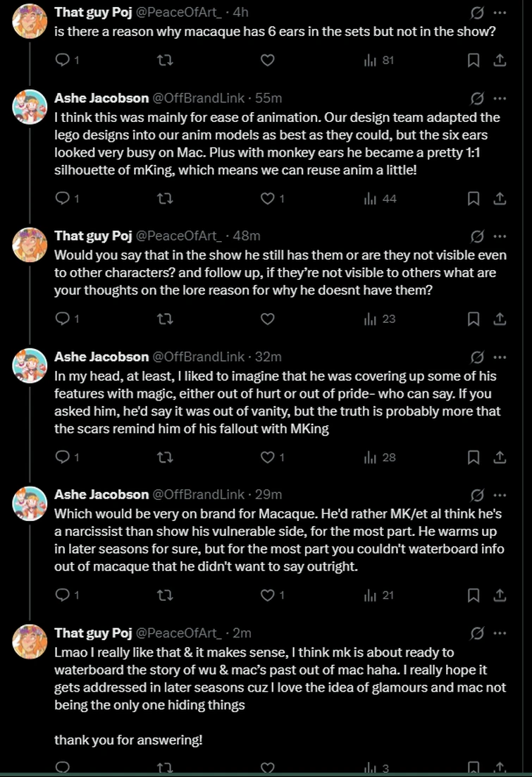Open the 2m timestamp on the last tweet

tap(242, 632)
